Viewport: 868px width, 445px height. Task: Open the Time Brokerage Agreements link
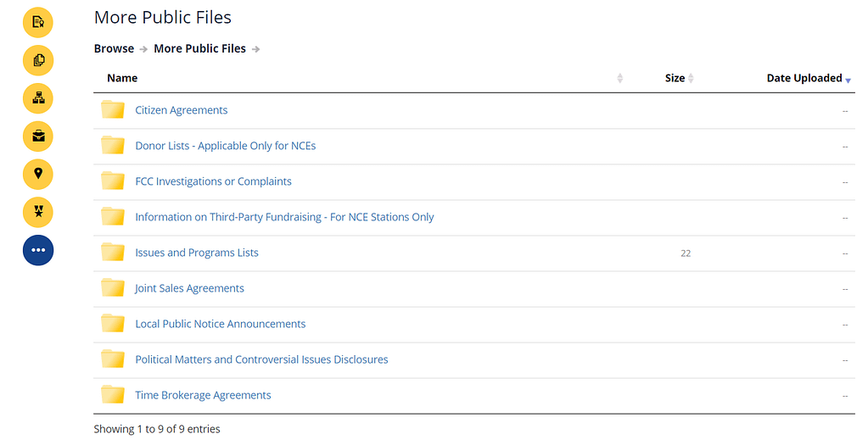[203, 395]
